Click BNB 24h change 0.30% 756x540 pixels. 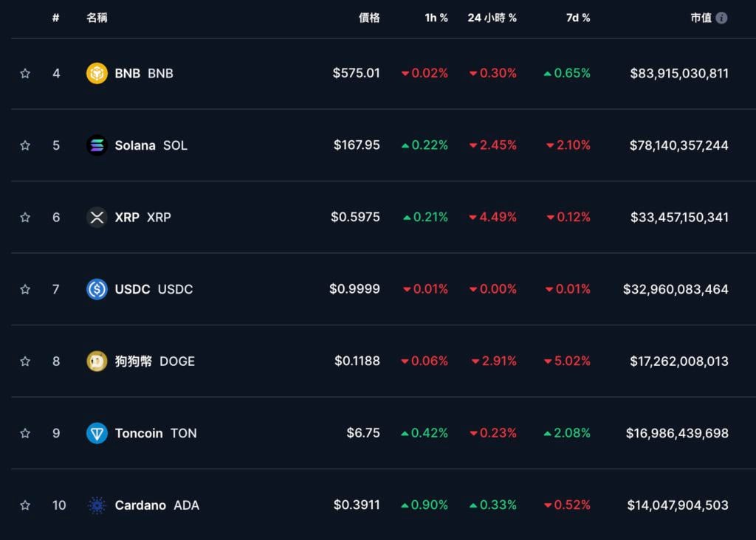492,73
